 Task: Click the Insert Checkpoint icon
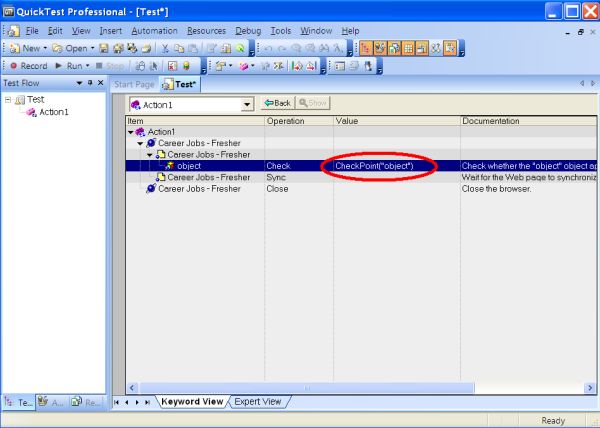coord(220,66)
